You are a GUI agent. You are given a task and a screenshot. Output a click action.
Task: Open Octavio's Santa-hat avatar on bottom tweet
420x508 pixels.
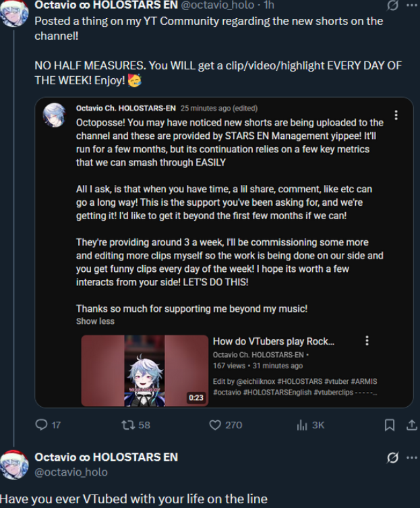[14, 465]
